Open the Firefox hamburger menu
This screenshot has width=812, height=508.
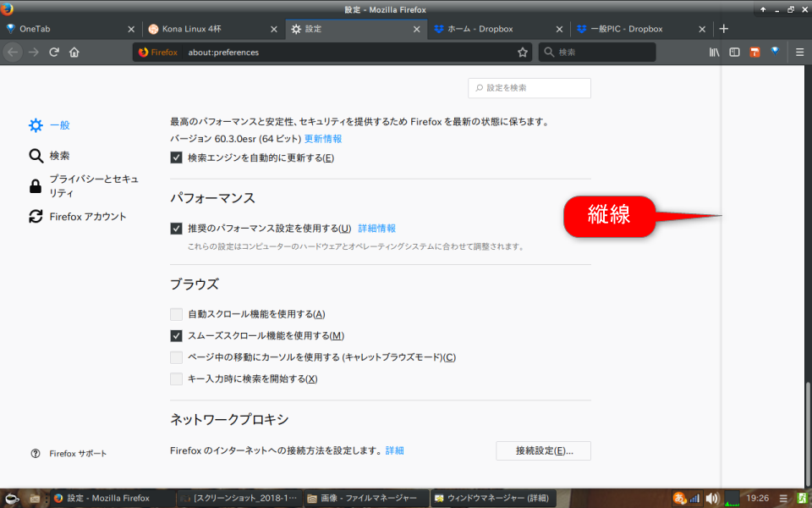click(x=799, y=52)
